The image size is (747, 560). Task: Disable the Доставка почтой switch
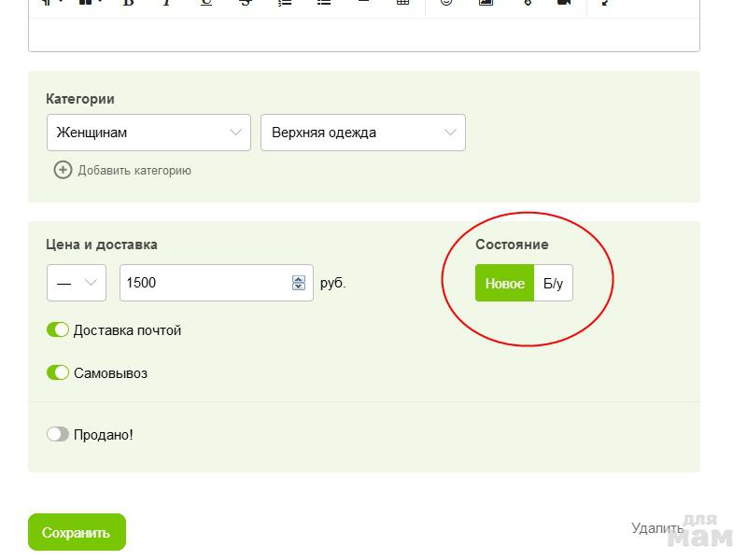tap(58, 330)
